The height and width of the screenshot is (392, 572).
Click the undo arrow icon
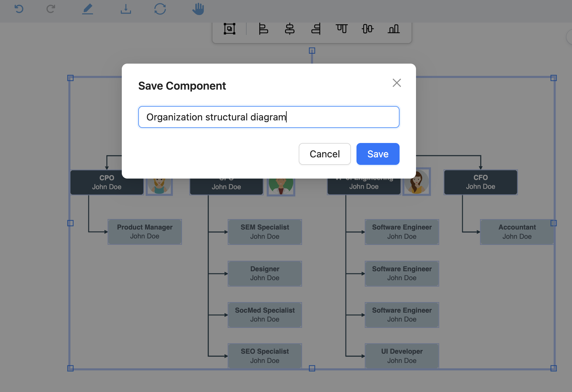[x=19, y=9]
